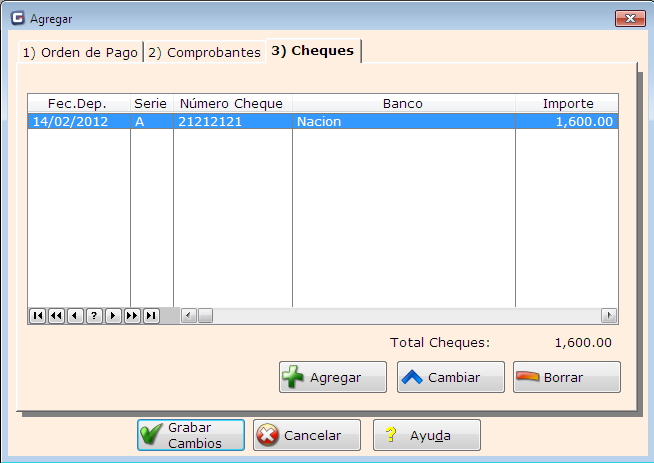
Task: Select Serie cell with value A
Action: [x=152, y=121]
